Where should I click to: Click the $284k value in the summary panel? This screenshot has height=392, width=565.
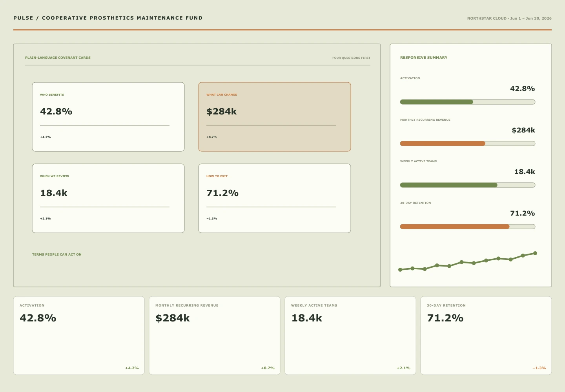tap(523, 130)
